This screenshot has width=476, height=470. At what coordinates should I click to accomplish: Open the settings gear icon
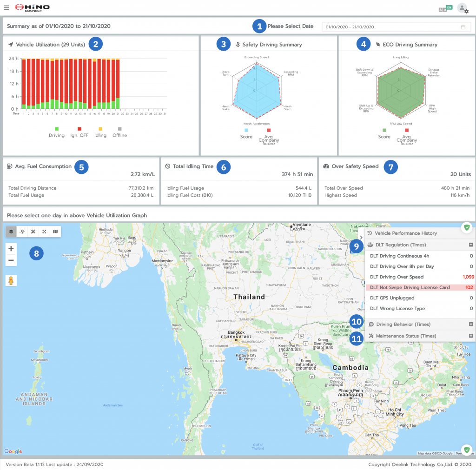click(x=466, y=11)
